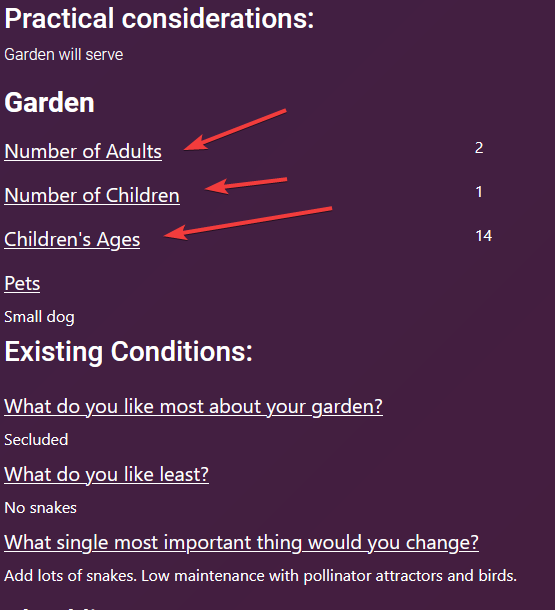Open the Number of Adults link
Image resolution: width=555 pixels, height=610 pixels.
[x=83, y=151]
